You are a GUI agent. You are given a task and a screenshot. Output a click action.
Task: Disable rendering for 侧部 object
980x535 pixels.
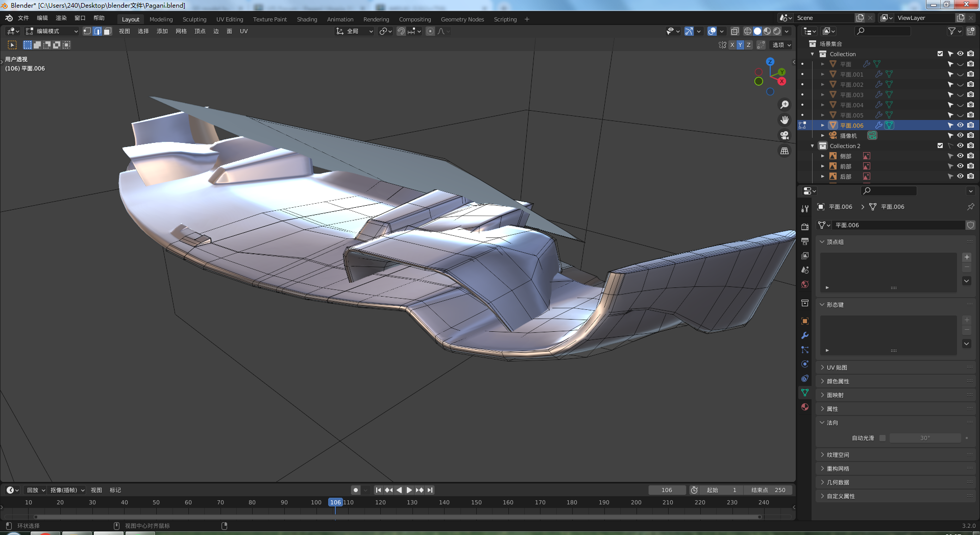[970, 156]
